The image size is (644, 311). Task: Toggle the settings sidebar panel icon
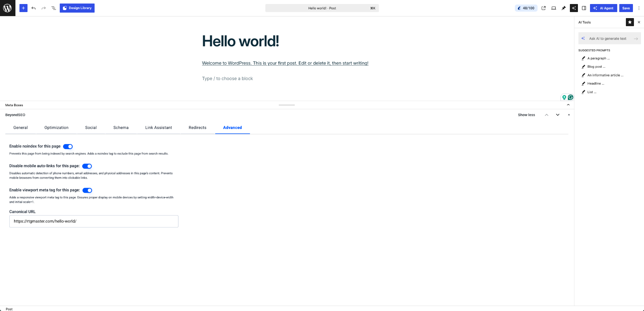click(x=584, y=8)
